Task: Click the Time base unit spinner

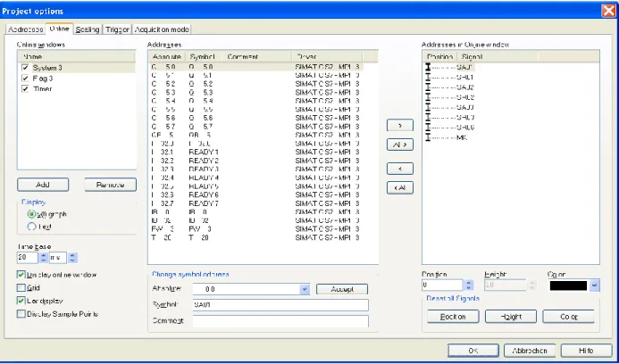Action: pos(72,258)
